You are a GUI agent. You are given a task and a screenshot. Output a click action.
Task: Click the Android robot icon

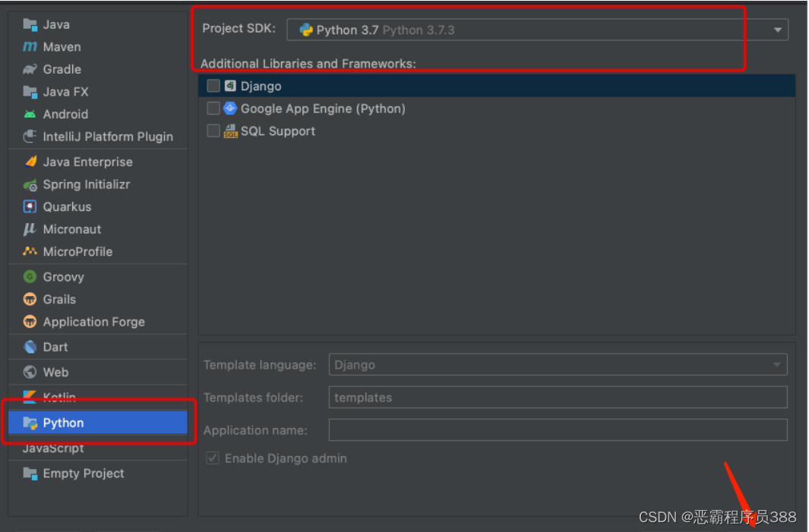tap(30, 114)
